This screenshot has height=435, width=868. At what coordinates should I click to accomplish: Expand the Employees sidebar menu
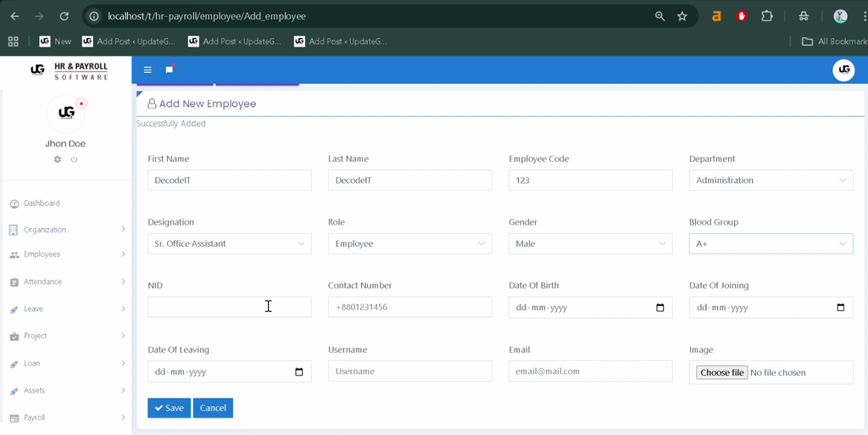click(66, 254)
